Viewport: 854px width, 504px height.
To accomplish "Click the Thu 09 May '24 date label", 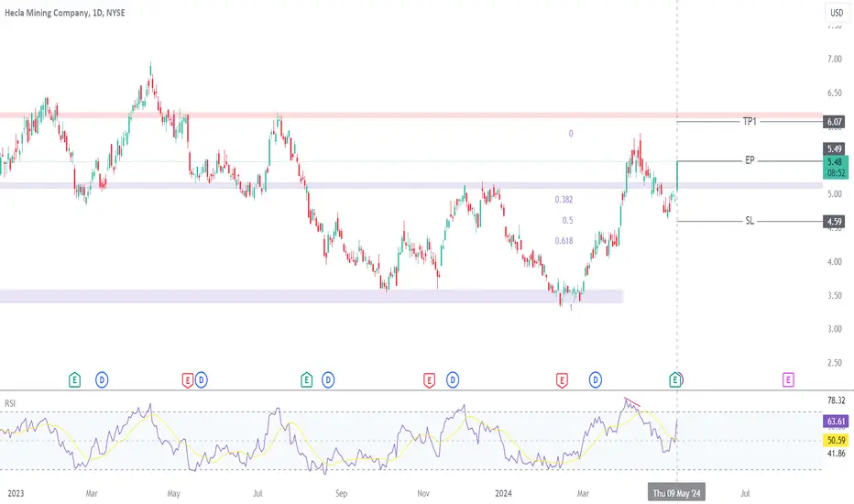I will [x=676, y=493].
